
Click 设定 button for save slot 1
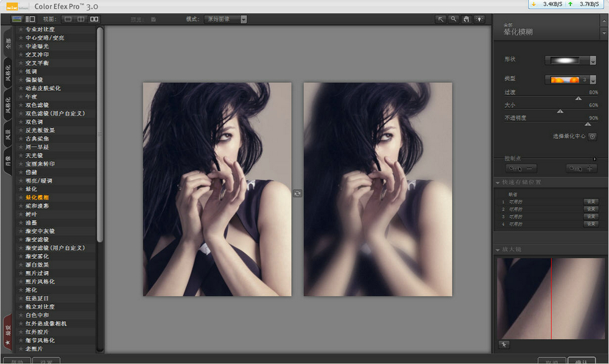(x=591, y=201)
